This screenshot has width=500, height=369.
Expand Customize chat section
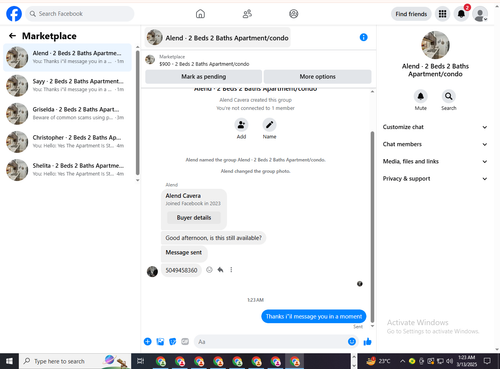tap(435, 127)
